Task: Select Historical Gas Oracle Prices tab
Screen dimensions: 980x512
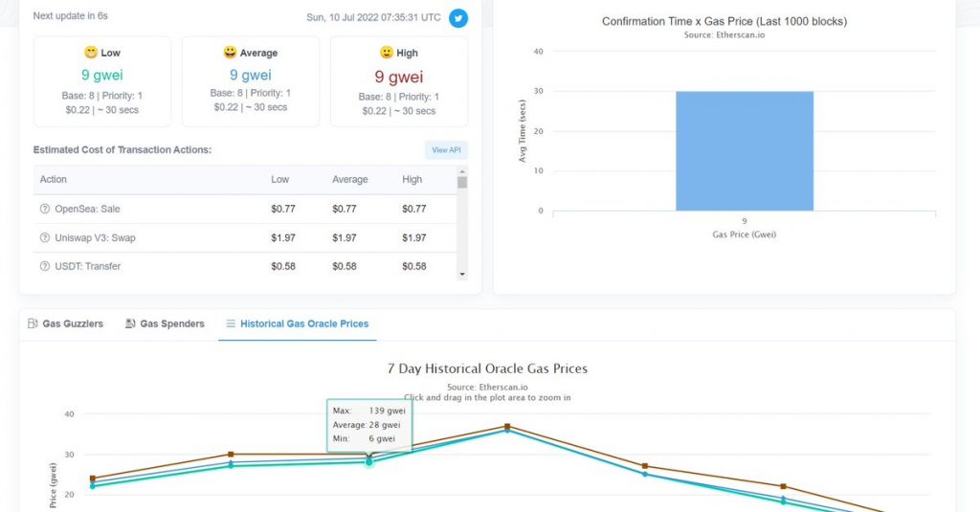Action: 298,324
